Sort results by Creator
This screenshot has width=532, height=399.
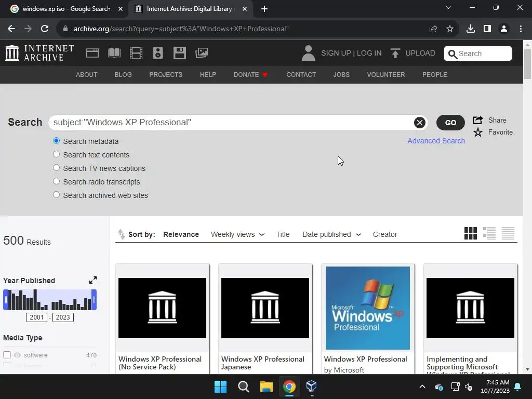click(x=385, y=234)
